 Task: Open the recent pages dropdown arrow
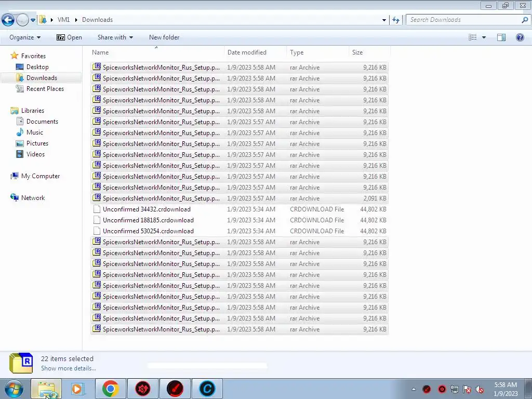[x=33, y=20]
